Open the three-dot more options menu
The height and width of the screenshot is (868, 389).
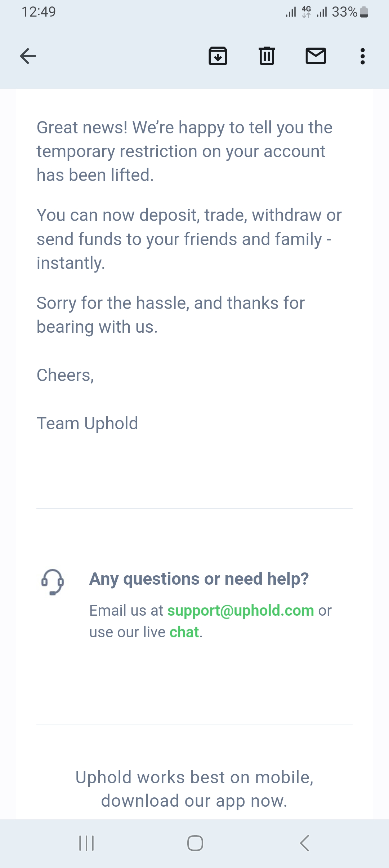pyautogui.click(x=363, y=56)
